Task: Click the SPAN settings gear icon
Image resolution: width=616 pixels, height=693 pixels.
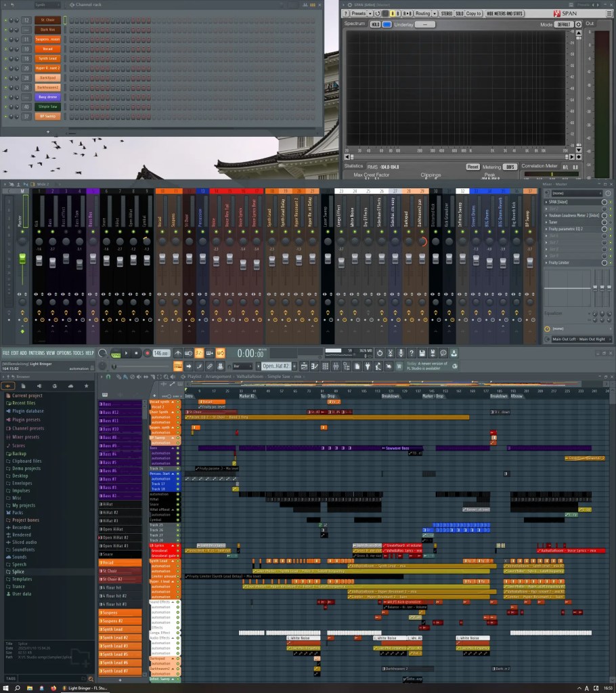Action: pyautogui.click(x=578, y=24)
